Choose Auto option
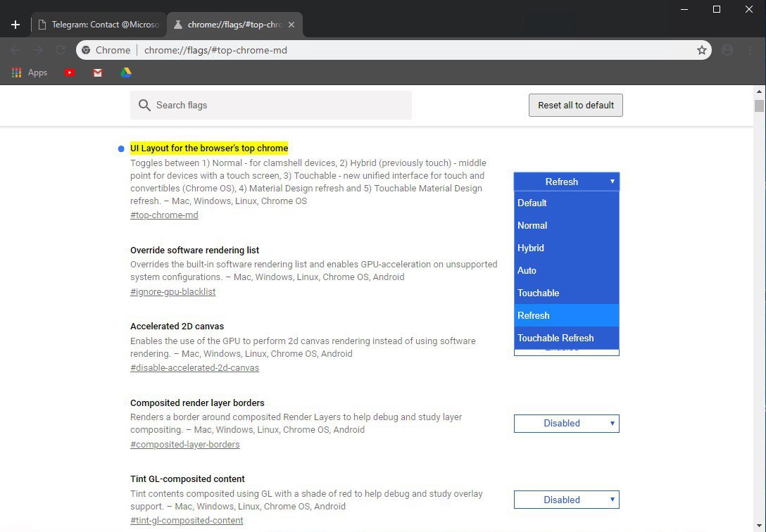Screen dimensions: 766x532 567,270
